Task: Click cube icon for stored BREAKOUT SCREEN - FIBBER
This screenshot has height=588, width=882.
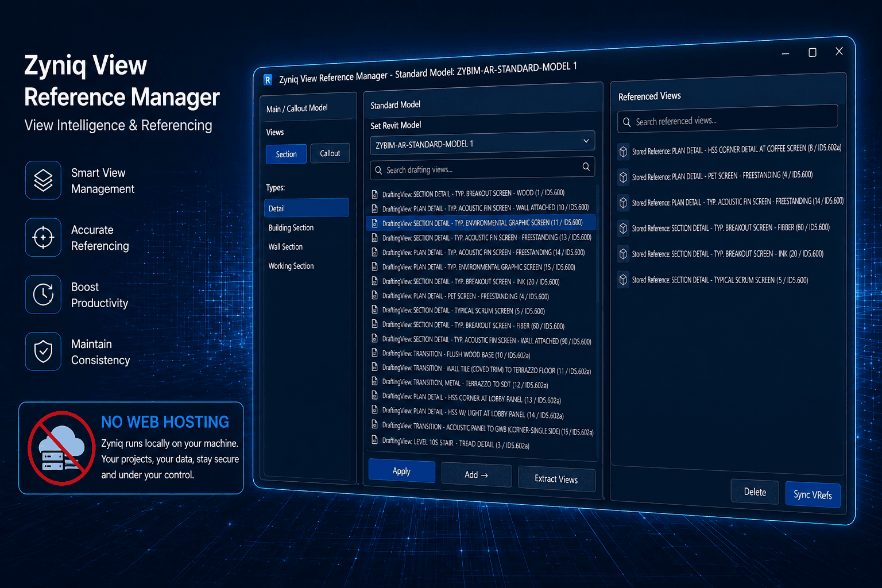Action: 623,229
